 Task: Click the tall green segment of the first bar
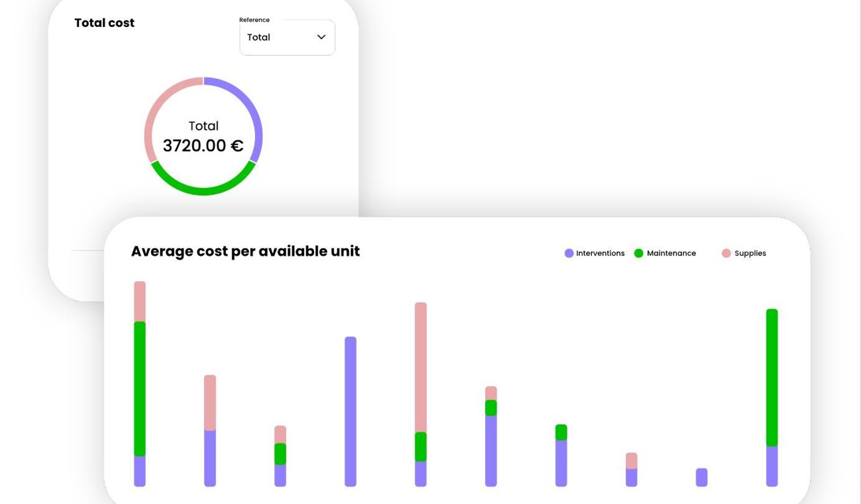[x=140, y=389]
